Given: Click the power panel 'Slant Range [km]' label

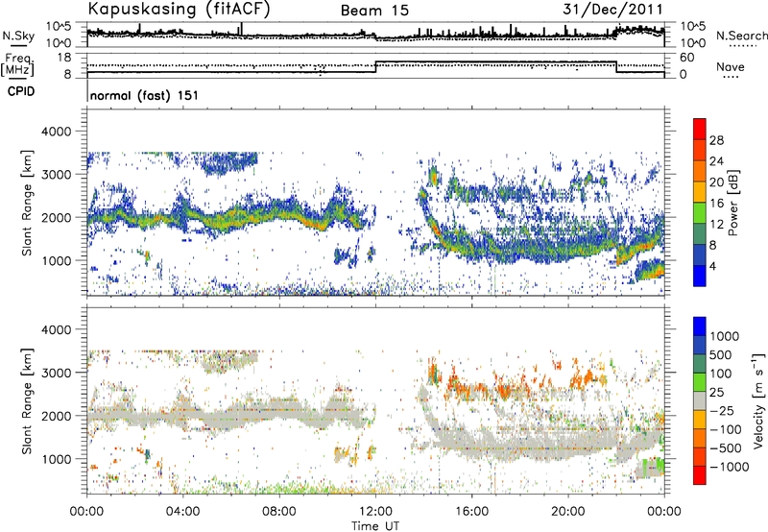Looking at the screenshot, I should pos(27,203).
